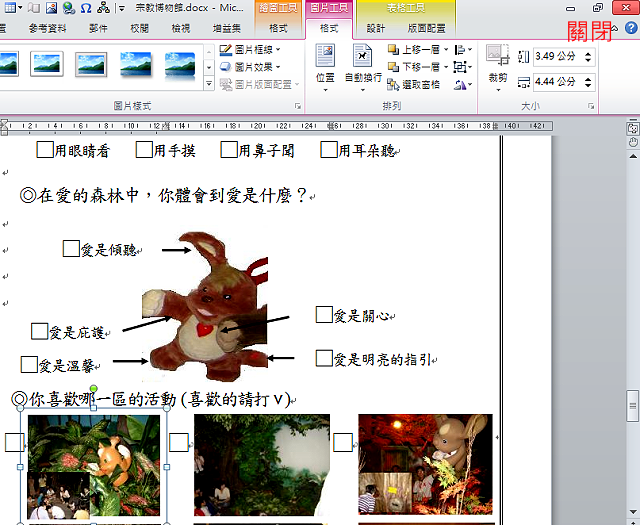Click the insert table icon in quick access toolbar
This screenshot has width=640, height=525.
10,7
